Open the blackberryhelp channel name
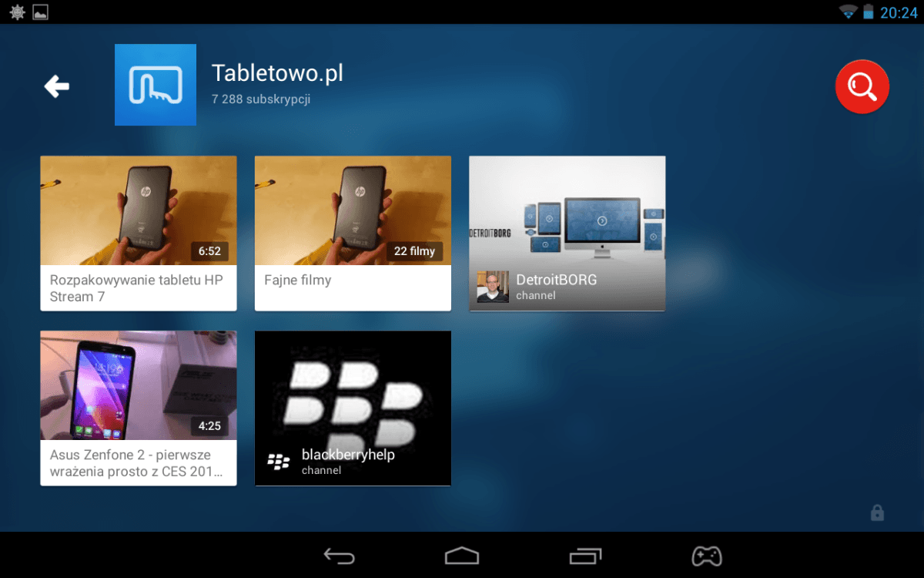 click(x=348, y=455)
